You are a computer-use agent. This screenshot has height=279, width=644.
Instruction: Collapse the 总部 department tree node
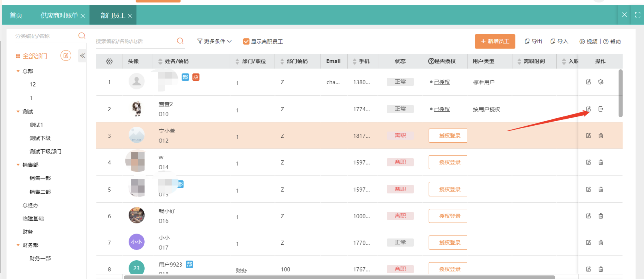click(x=19, y=71)
